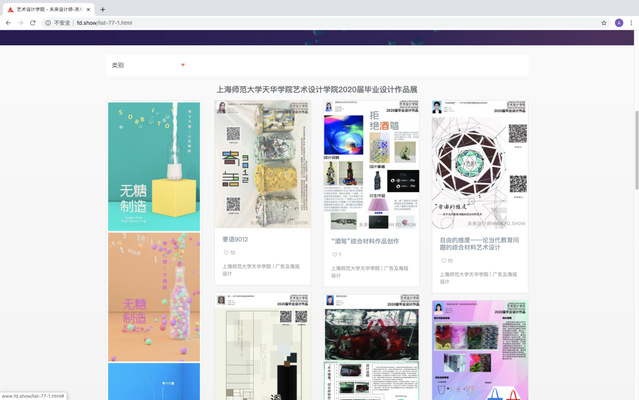Open the pink-purple gradient poster
The image size is (639, 400).
[x=480, y=351]
